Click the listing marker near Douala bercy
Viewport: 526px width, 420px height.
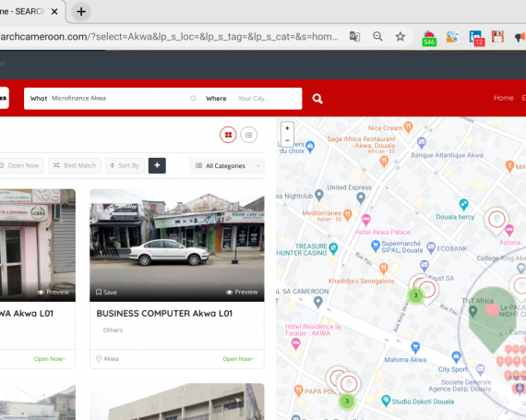496,220
